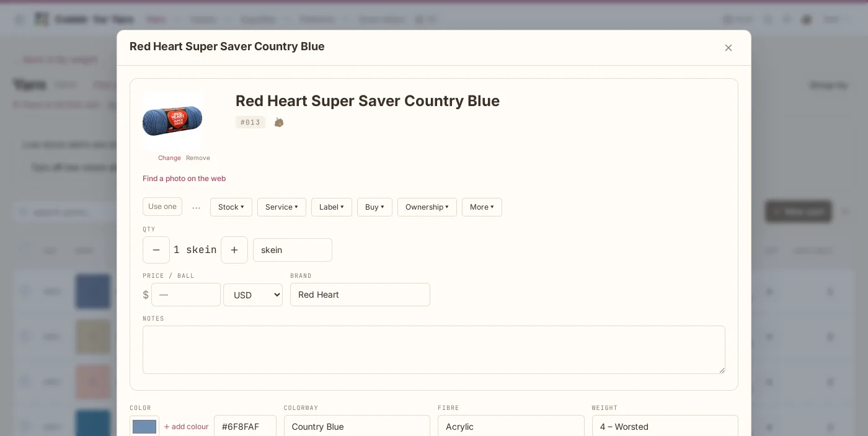868x436 pixels.
Task: Click the yarn skein photo thumbnail
Action: coord(172,120)
